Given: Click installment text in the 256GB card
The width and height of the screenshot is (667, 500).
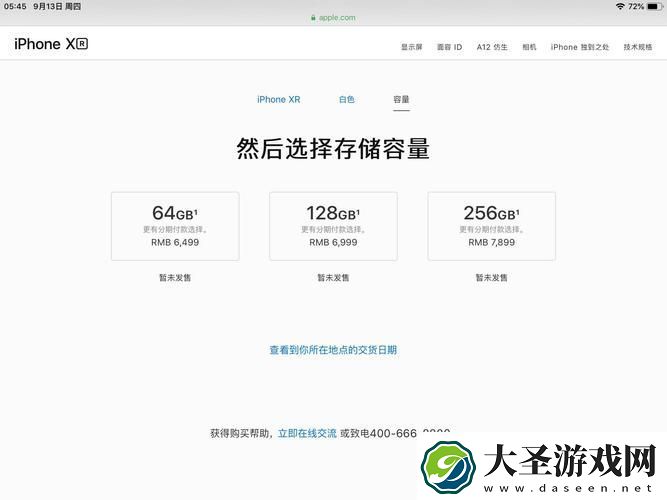Looking at the screenshot, I should pos(492,230).
